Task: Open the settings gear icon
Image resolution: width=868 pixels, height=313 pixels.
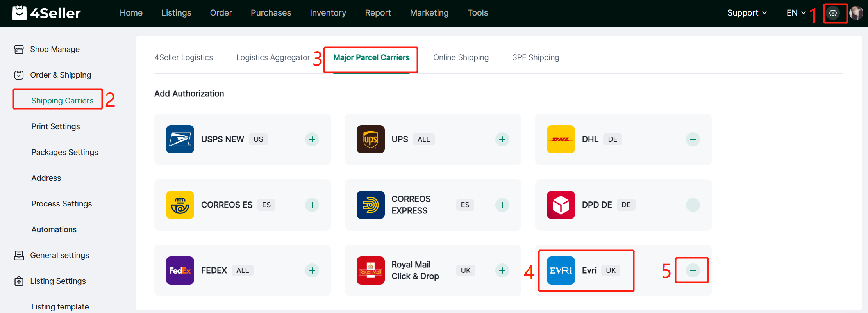Action: coord(833,13)
